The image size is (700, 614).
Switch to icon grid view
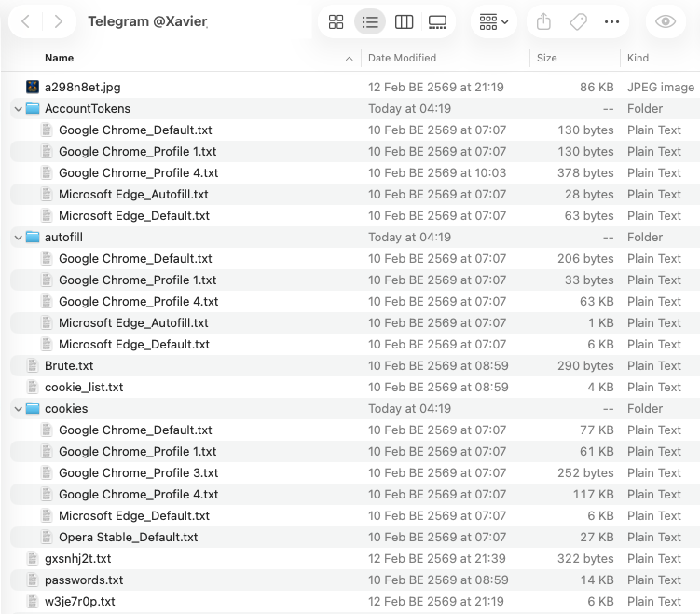[336, 21]
